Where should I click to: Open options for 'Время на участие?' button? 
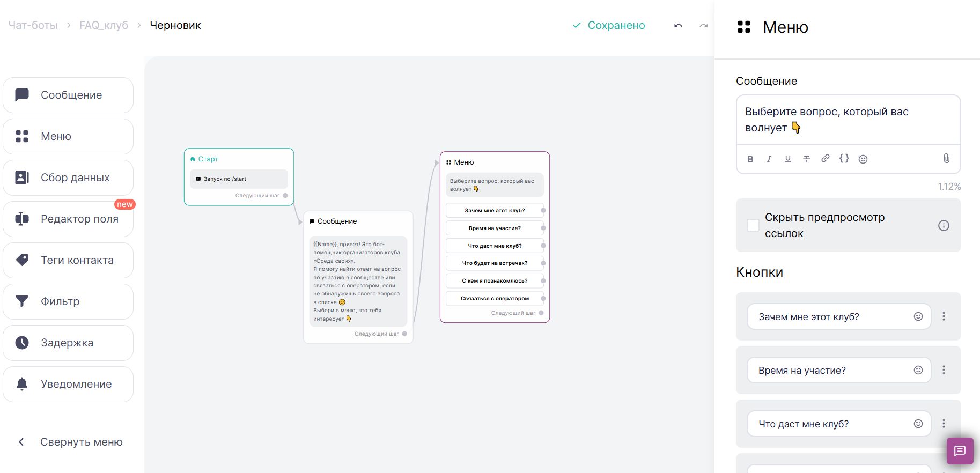(x=944, y=370)
